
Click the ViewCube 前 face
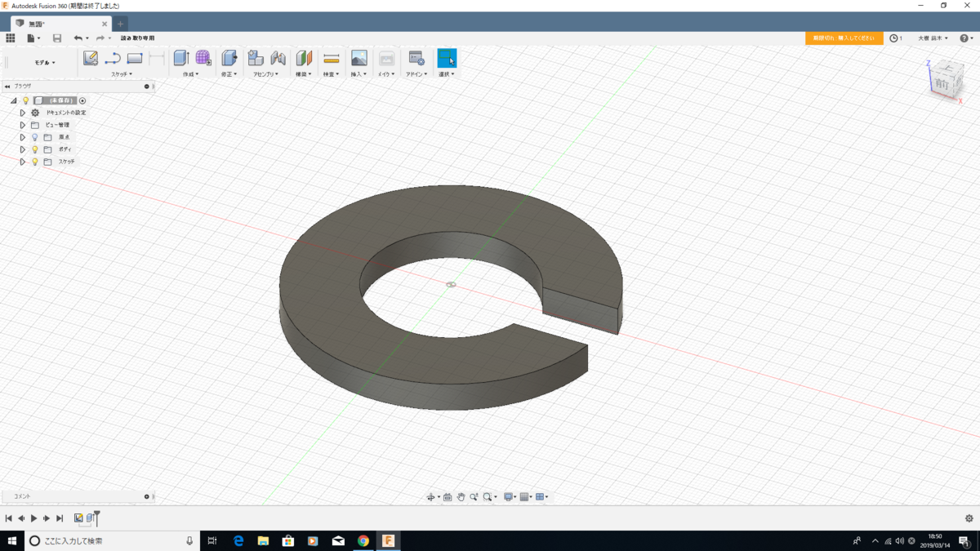point(942,84)
